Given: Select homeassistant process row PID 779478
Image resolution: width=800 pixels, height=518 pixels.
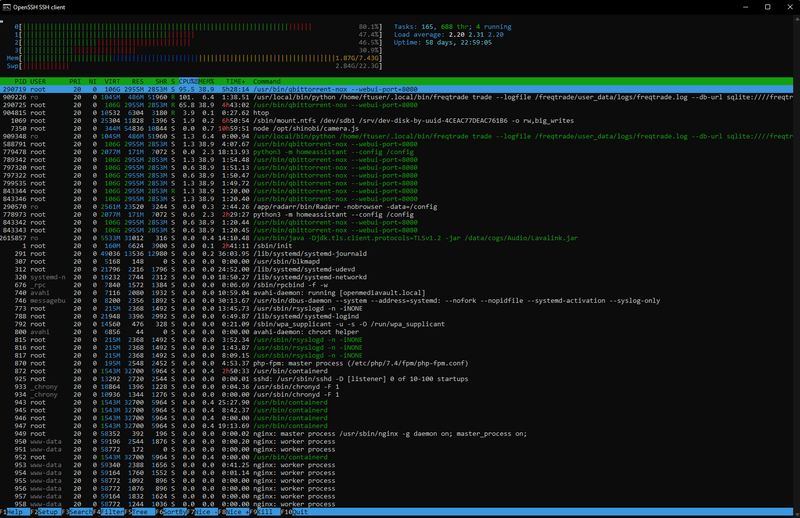Looking at the screenshot, I should coord(396,152).
